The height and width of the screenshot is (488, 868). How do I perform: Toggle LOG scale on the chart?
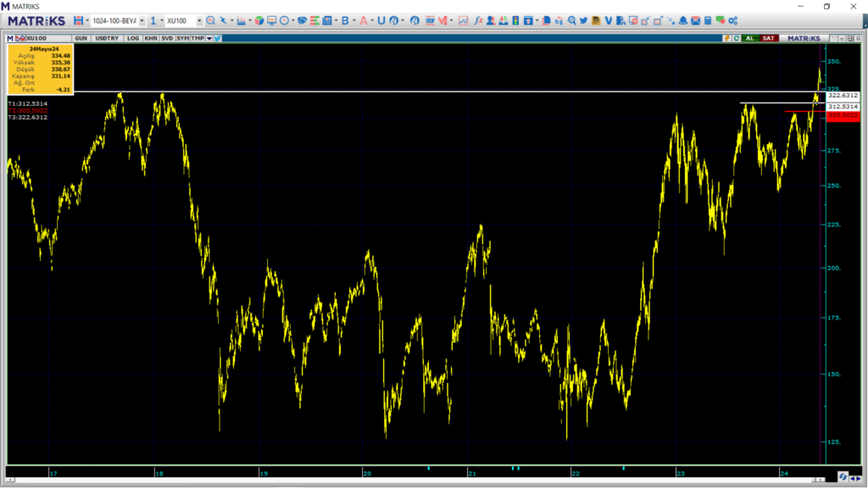point(133,38)
